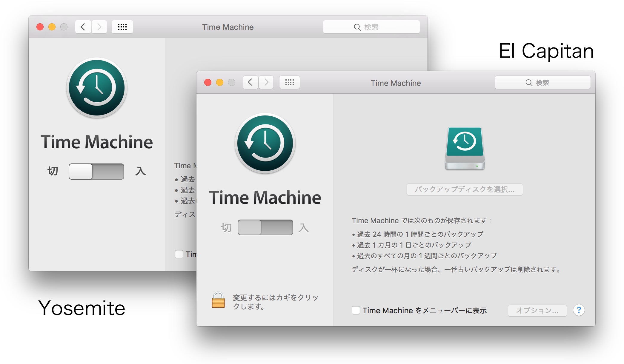Check the partially hidden Yosemite window checkbox

click(x=179, y=254)
